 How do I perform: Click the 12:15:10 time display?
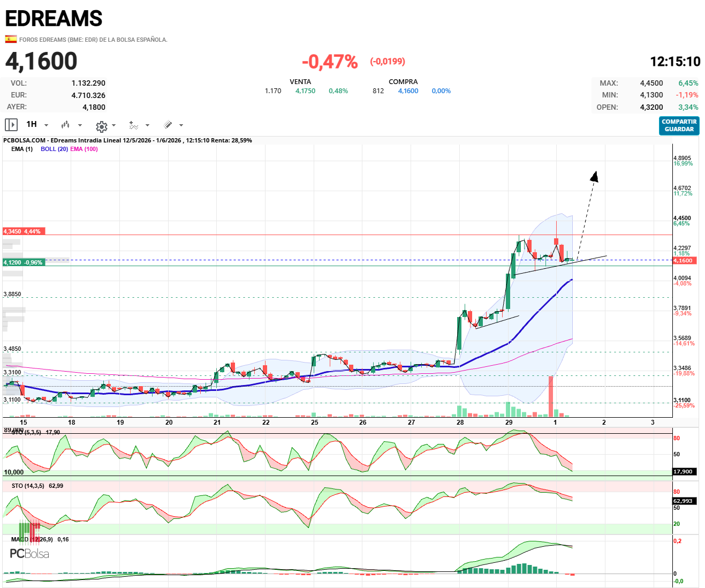675,62
